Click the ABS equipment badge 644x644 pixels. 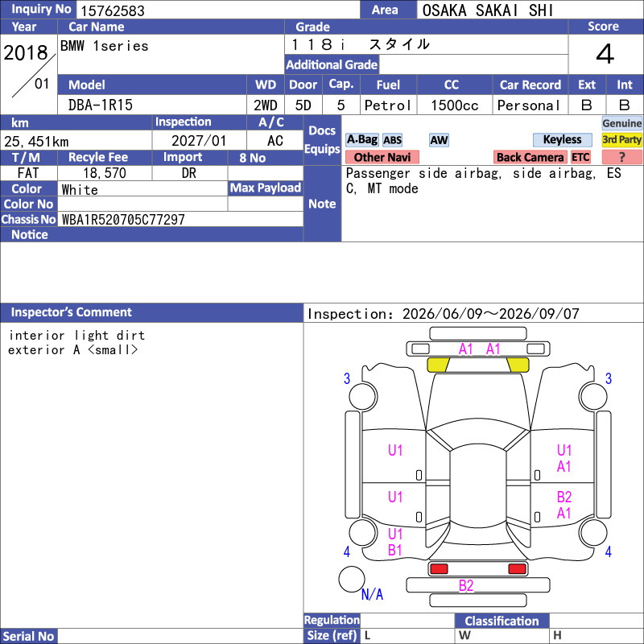(x=392, y=140)
